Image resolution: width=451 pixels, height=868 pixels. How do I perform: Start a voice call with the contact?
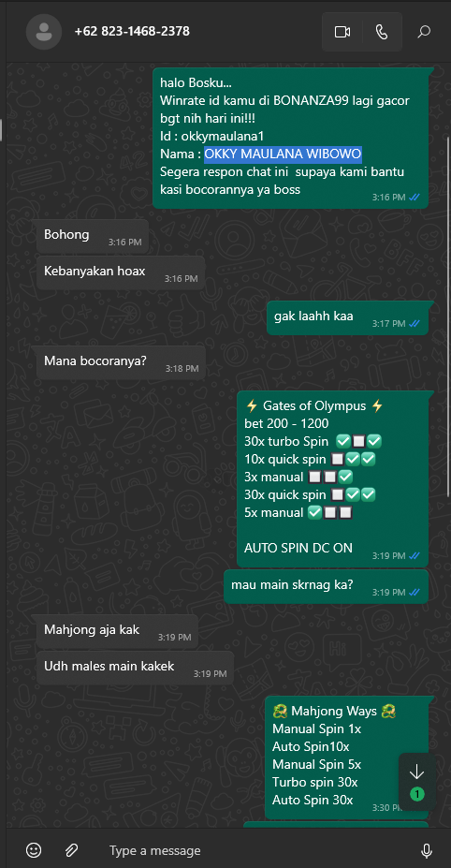coord(382,32)
